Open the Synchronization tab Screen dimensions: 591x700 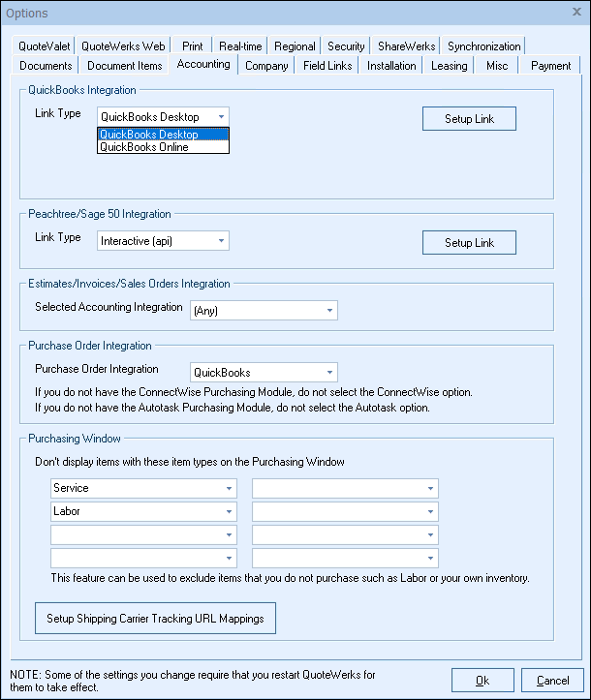coord(483,46)
